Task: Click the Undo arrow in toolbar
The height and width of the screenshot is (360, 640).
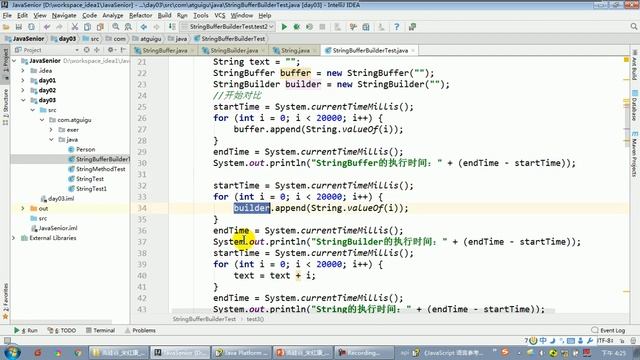Action: pyautogui.click(x=47, y=27)
